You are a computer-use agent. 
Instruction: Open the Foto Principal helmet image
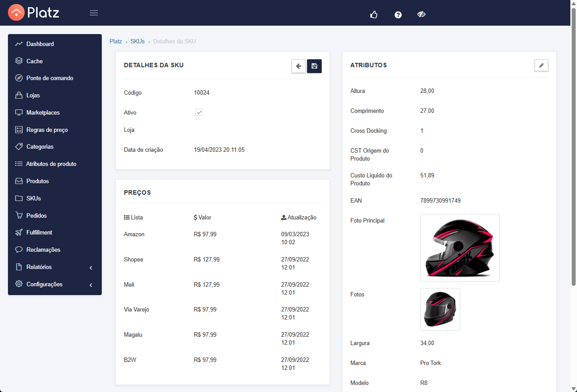460,248
